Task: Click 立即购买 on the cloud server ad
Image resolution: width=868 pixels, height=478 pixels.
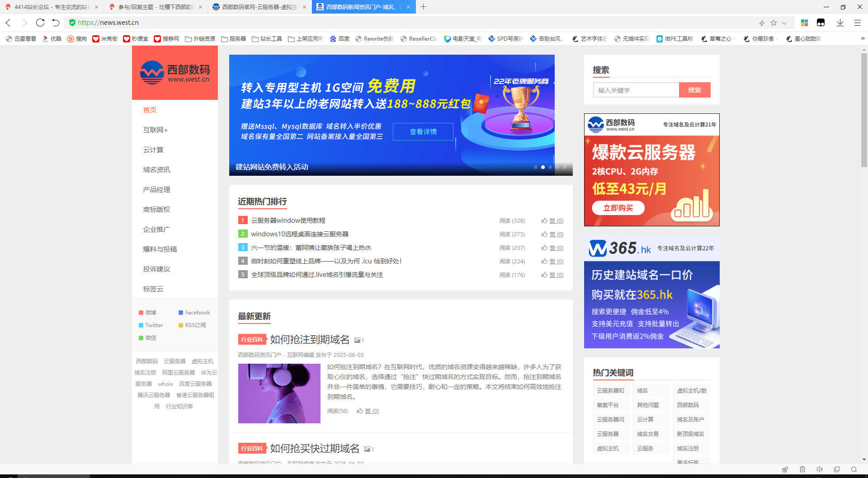Action: tap(618, 208)
